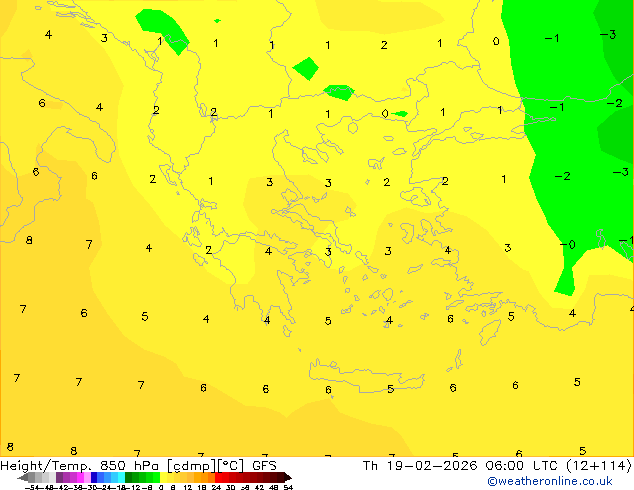Pick the bright red legend swatch
This screenshot has width=634, height=490.
coord(218,477)
